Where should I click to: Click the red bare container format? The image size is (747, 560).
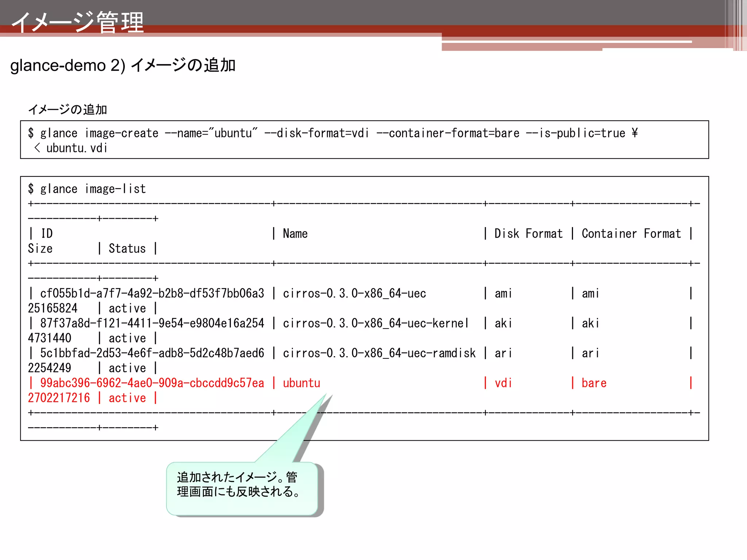tap(594, 383)
